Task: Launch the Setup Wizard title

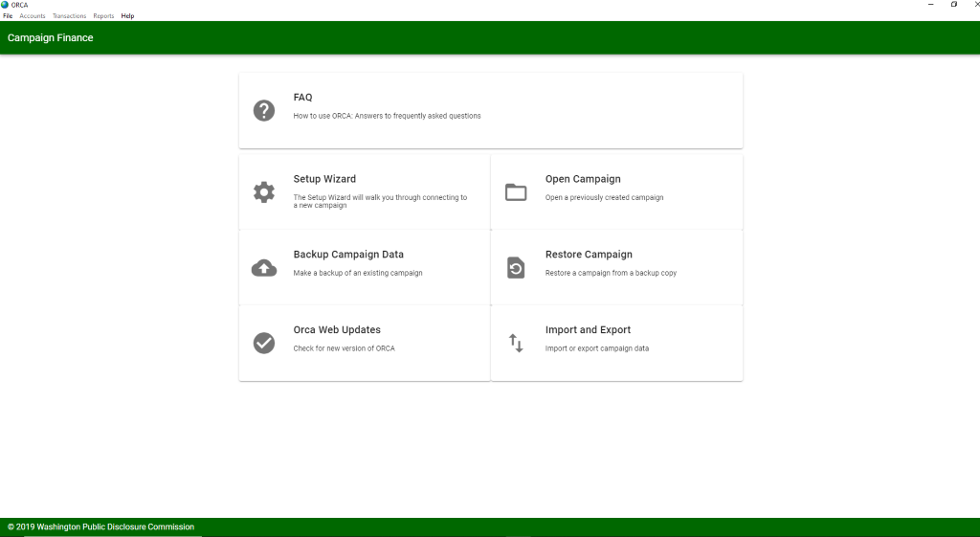Action: [x=324, y=179]
